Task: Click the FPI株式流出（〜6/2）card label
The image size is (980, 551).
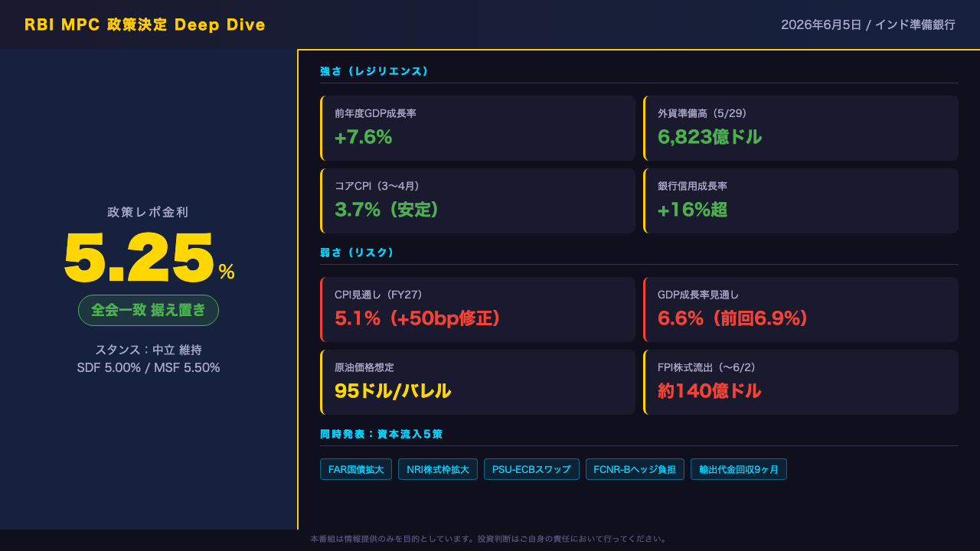Action: pos(707,367)
